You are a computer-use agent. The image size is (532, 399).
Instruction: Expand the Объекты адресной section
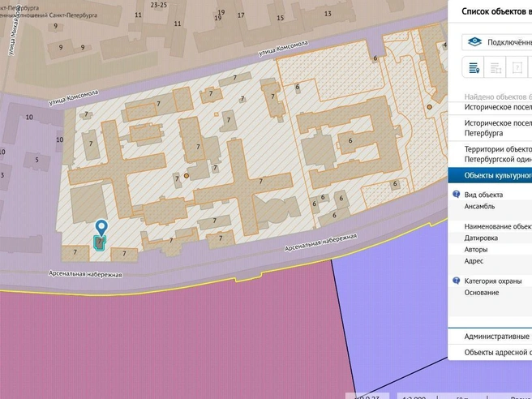pyautogui.click(x=490, y=352)
